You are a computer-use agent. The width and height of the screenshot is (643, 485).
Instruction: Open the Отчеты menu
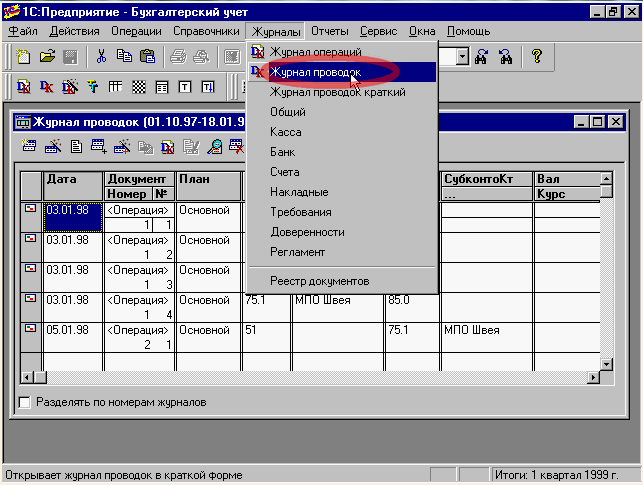[330, 31]
